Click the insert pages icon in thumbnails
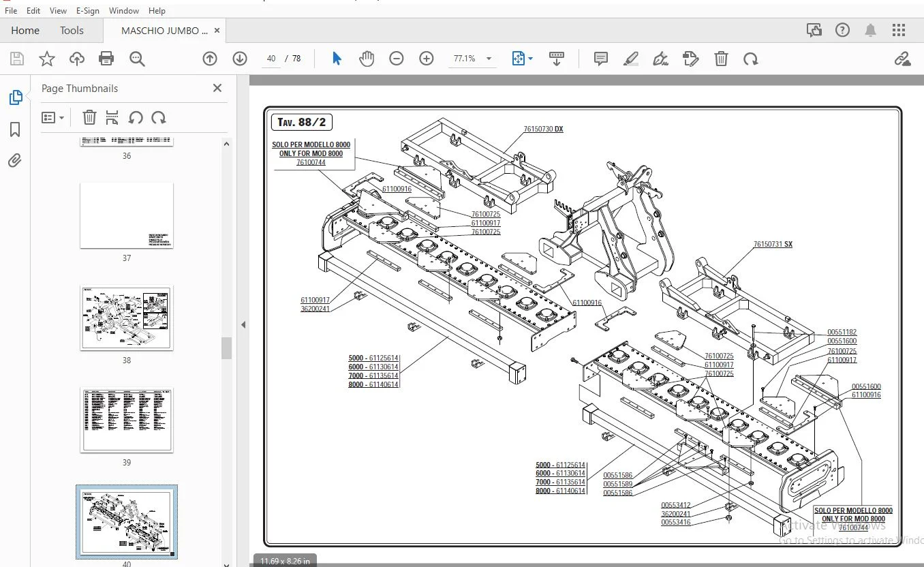The image size is (924, 567). 112,117
